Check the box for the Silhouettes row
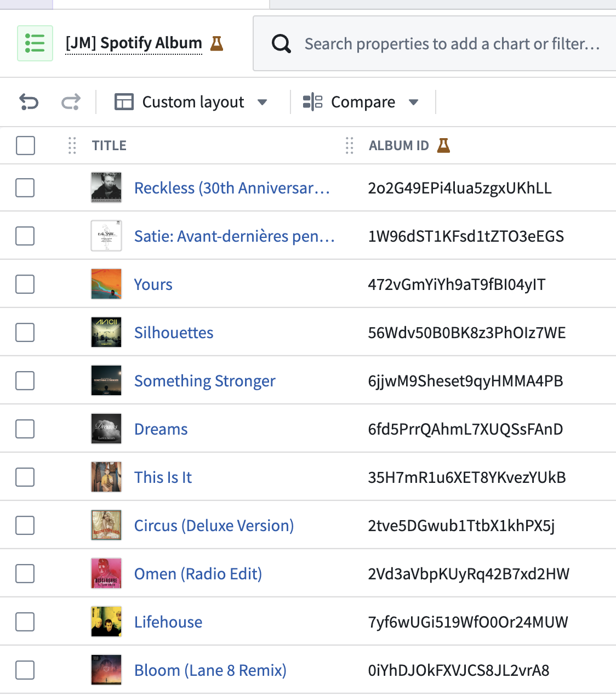This screenshot has width=616, height=695. (x=25, y=333)
